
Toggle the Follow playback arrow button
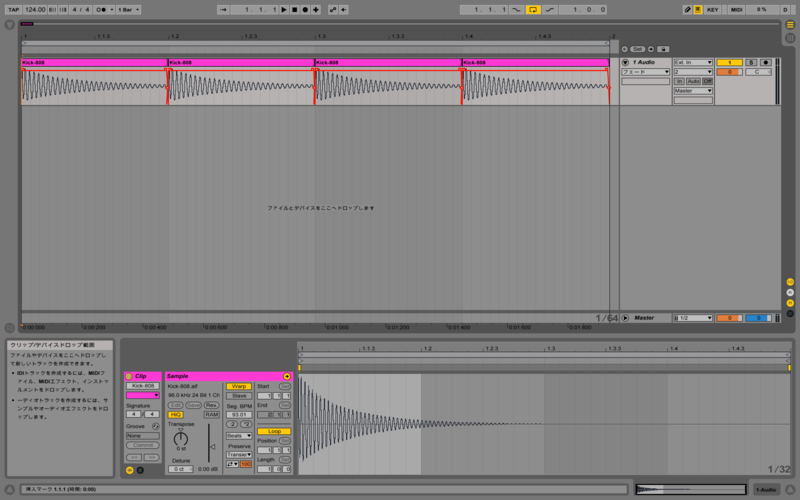point(223,10)
